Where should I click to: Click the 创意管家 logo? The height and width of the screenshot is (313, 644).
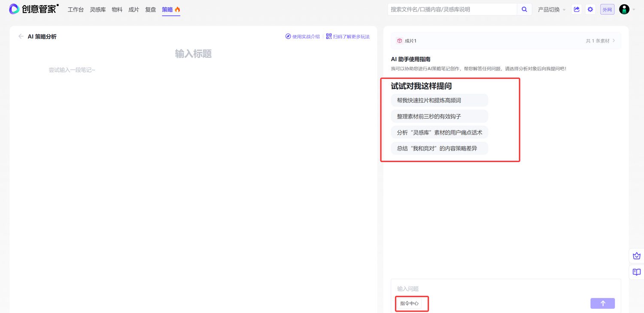(x=34, y=9)
